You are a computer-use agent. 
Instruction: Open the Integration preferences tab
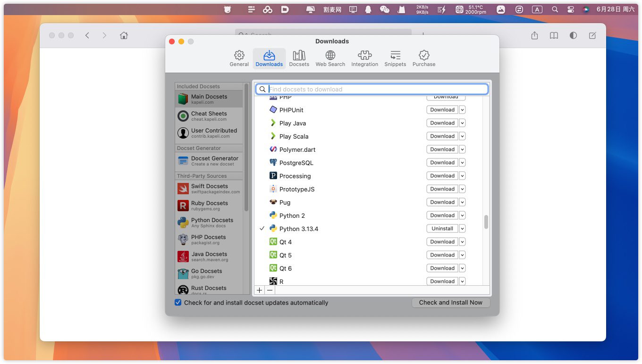[364, 58]
